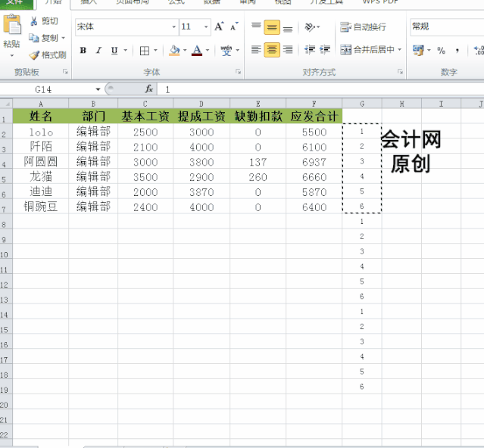Click the 姓名 header cell
The image size is (484, 448).
click(x=40, y=117)
